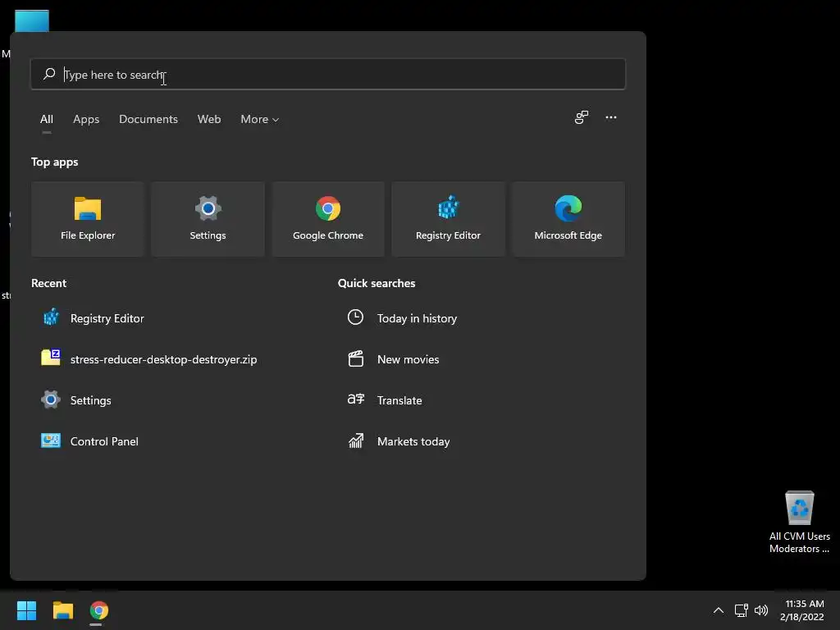
Task: Click the magnifier icon in search box
Action: [x=49, y=74]
